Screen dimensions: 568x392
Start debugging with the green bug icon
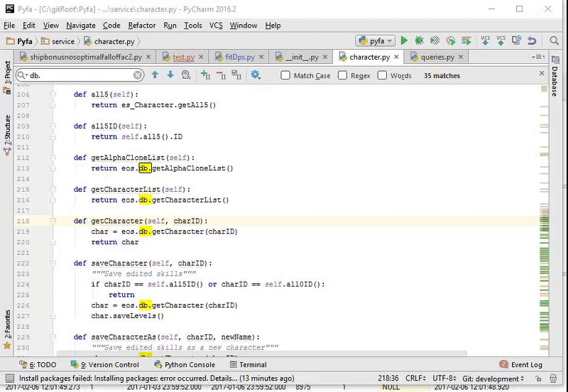tap(420, 40)
